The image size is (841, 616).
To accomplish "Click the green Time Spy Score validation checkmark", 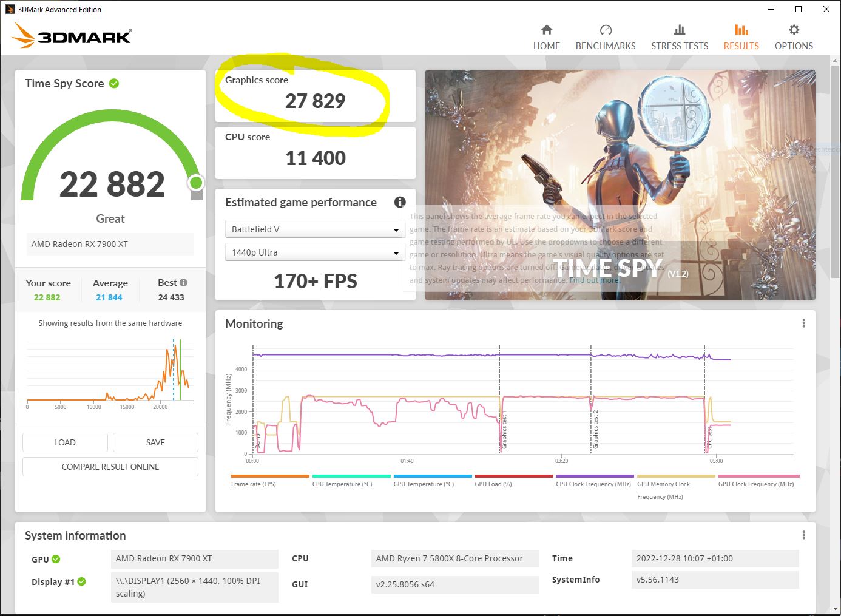I will point(114,83).
